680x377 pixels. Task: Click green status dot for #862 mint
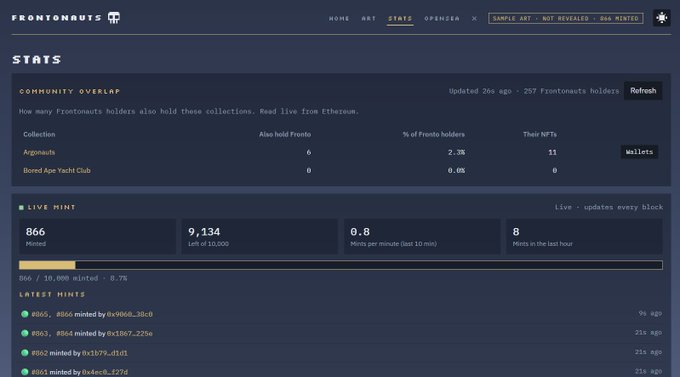[x=25, y=352]
